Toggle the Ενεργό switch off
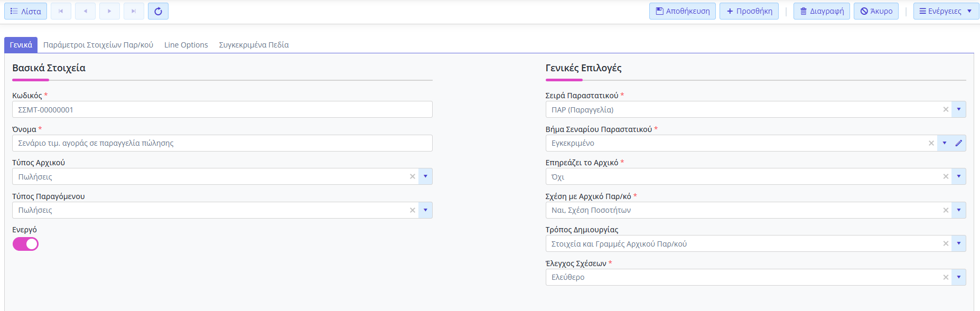This screenshot has width=980, height=311. click(25, 244)
